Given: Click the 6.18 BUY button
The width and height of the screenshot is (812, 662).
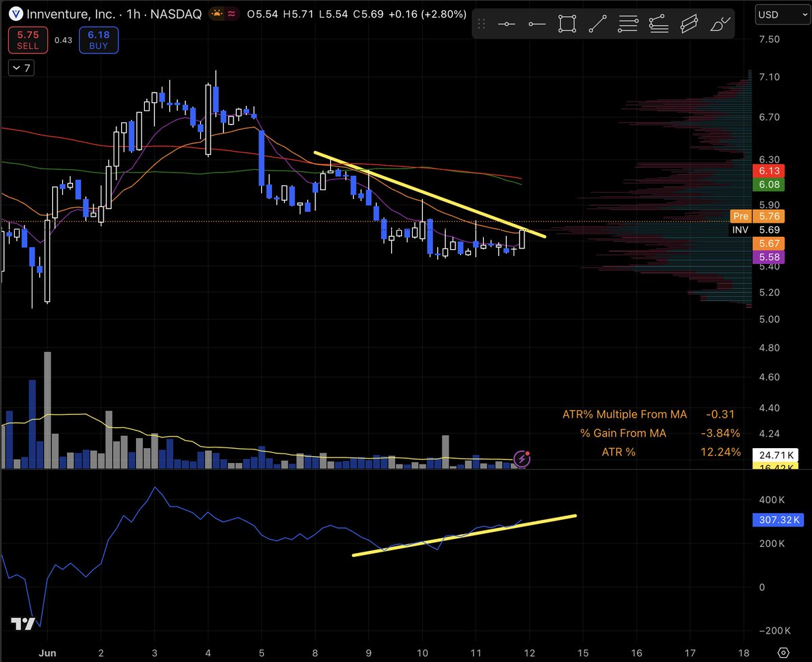Looking at the screenshot, I should tap(98, 40).
